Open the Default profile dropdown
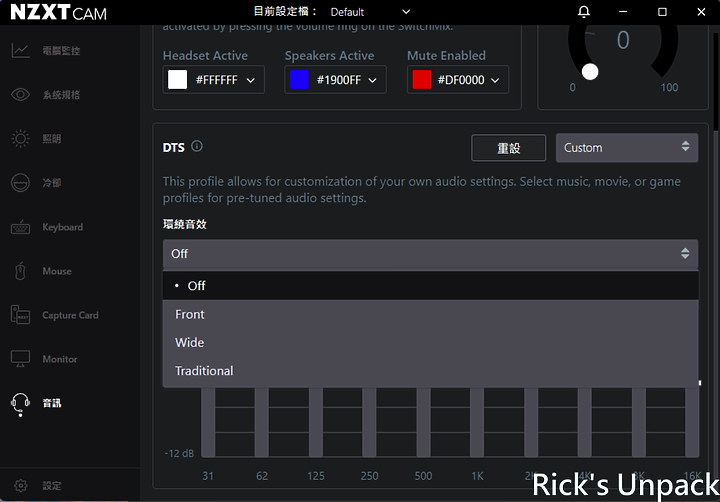This screenshot has height=502, width=720. click(x=370, y=12)
